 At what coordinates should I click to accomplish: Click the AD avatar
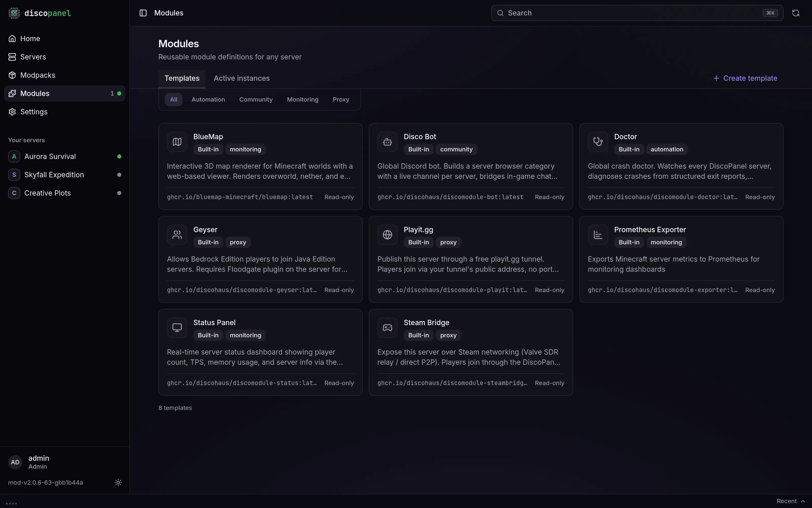pyautogui.click(x=15, y=462)
